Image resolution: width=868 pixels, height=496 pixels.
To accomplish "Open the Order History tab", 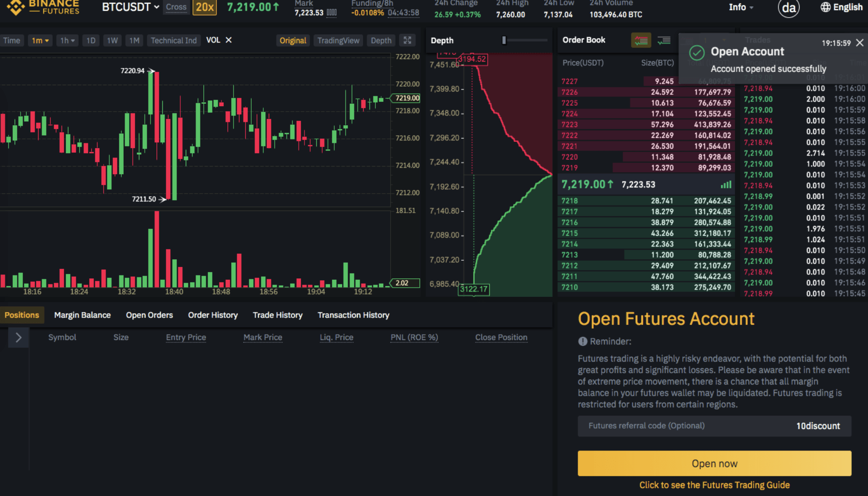I will click(213, 315).
